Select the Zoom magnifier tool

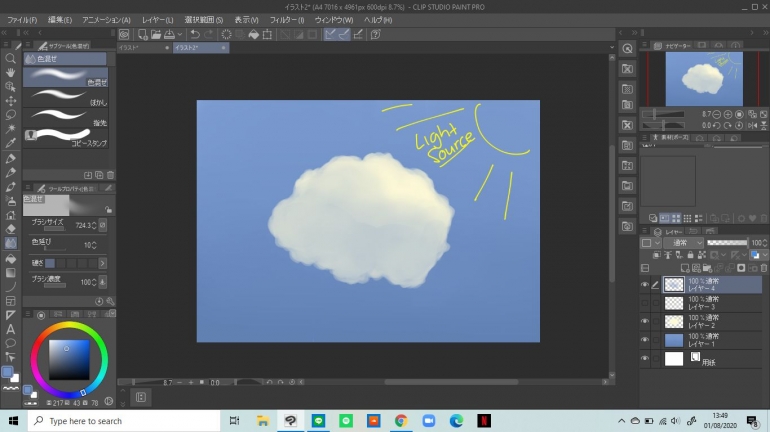click(x=10, y=58)
